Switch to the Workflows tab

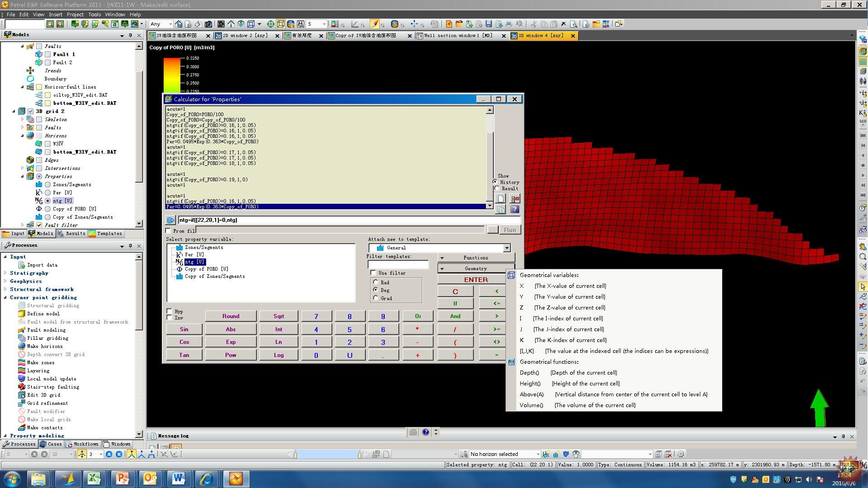click(82, 444)
